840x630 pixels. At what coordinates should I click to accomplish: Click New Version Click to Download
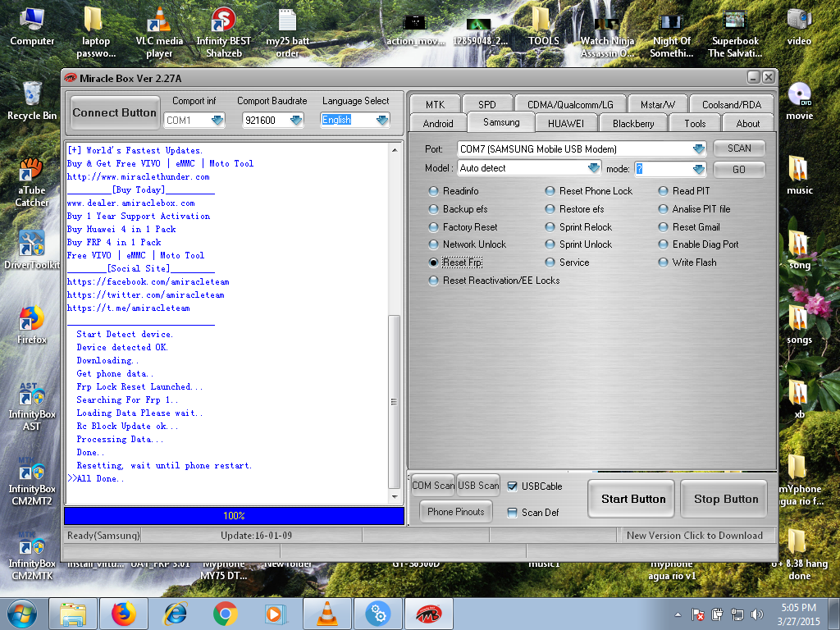coord(694,535)
